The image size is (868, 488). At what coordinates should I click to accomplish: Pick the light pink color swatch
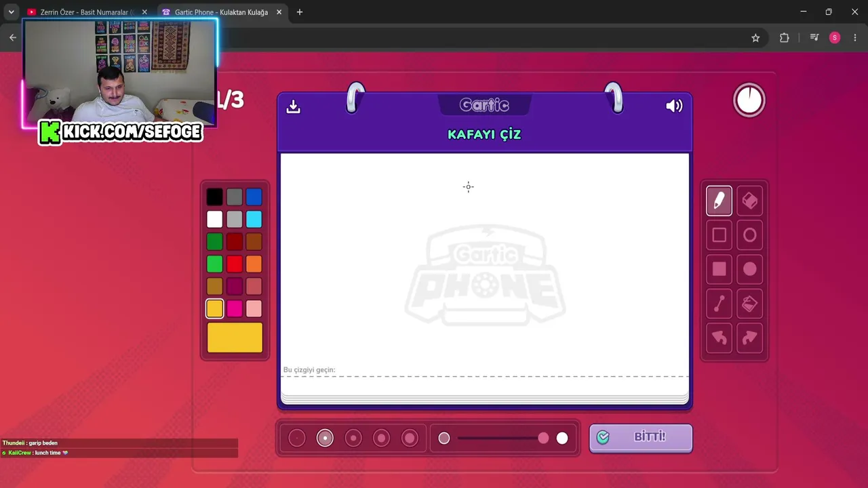point(254,309)
